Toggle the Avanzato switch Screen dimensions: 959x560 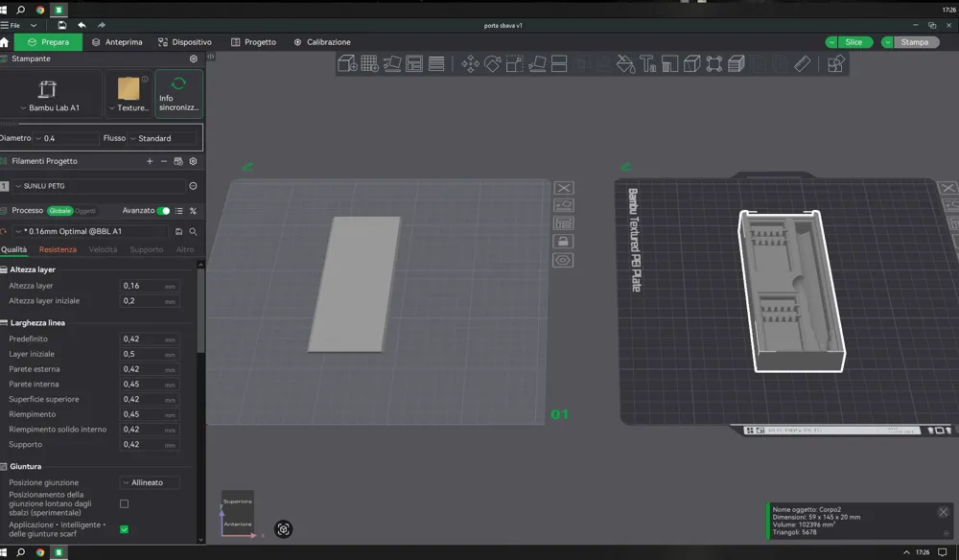click(x=163, y=211)
